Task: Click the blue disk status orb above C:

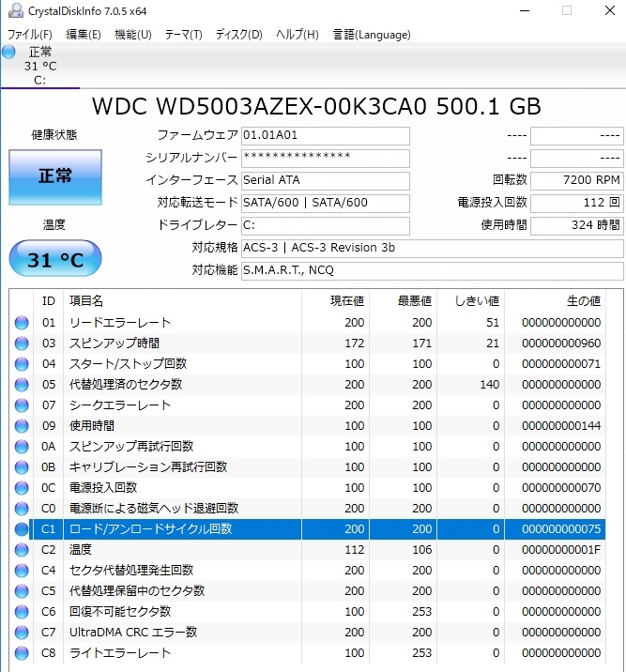Action: coord(8,52)
